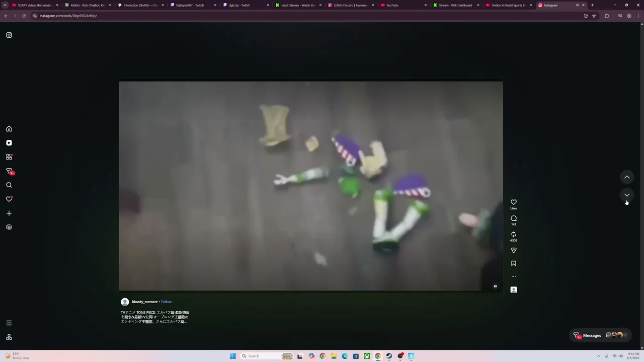Switch to the ftgbryan707 Twitch tab
644x362 pixels.
(192, 5)
